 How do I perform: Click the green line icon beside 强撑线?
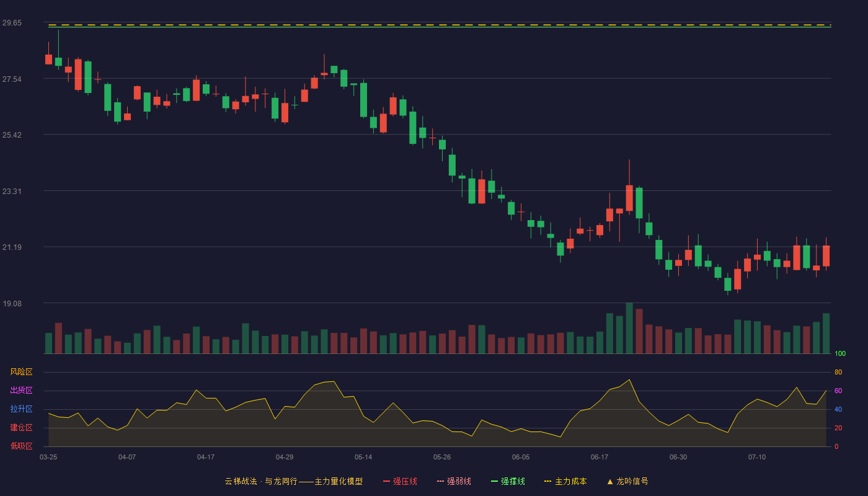[495, 482]
